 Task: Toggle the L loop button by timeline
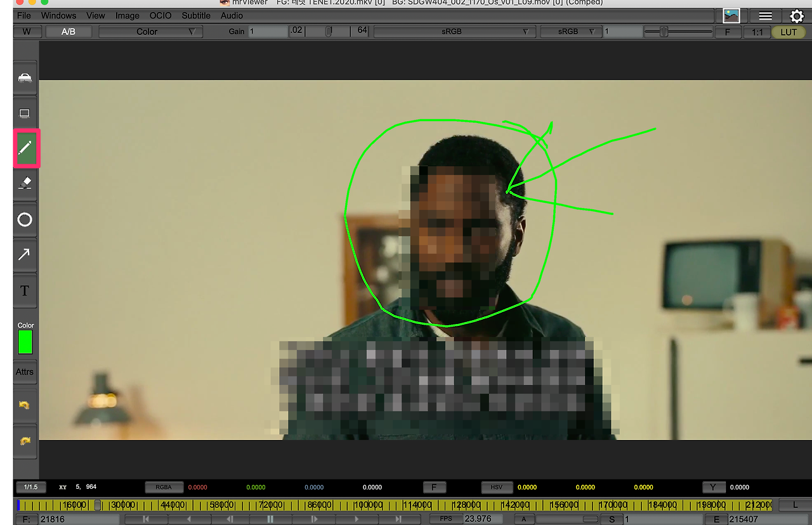(796, 505)
